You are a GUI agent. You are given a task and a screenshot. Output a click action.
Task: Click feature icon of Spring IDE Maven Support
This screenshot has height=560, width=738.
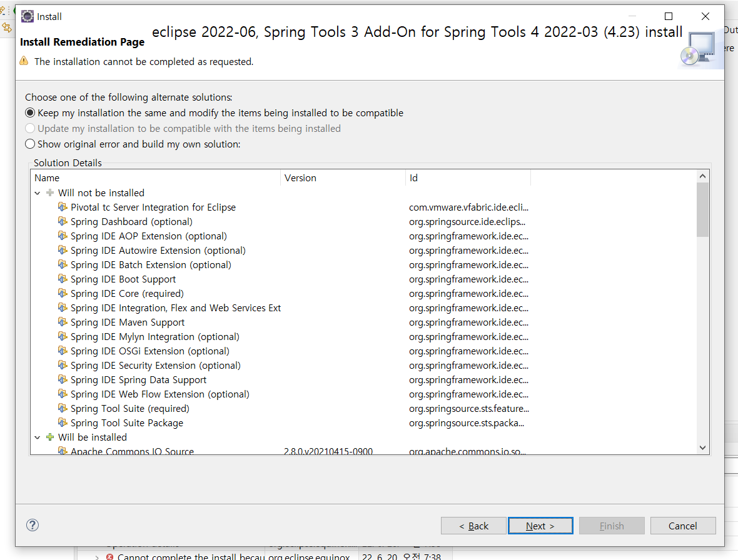tap(63, 322)
